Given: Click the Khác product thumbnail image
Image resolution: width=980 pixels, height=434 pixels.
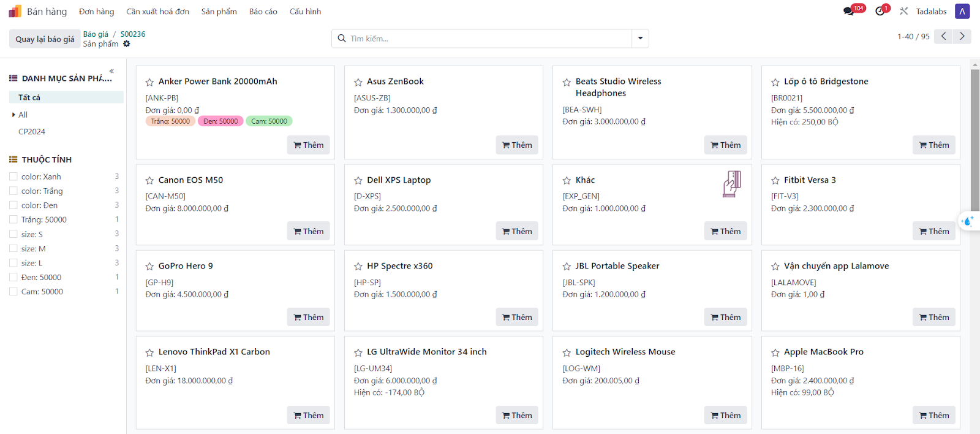Looking at the screenshot, I should (732, 184).
